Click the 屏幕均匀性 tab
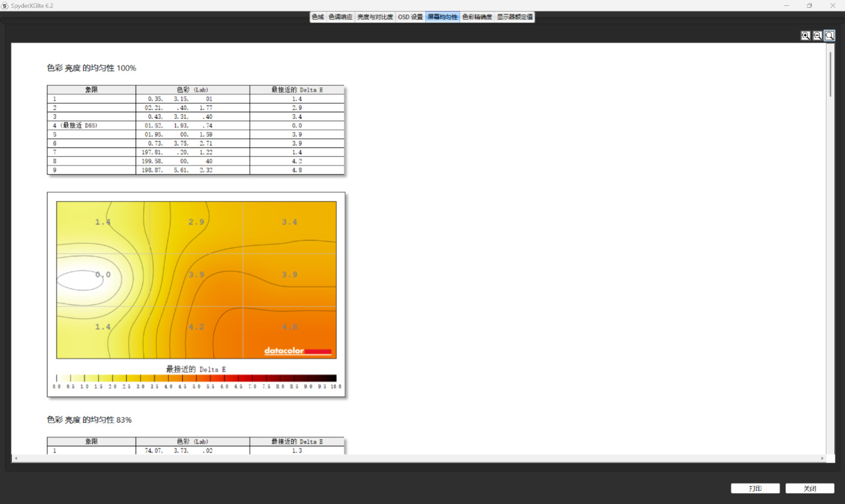The image size is (845, 504). 442,17
